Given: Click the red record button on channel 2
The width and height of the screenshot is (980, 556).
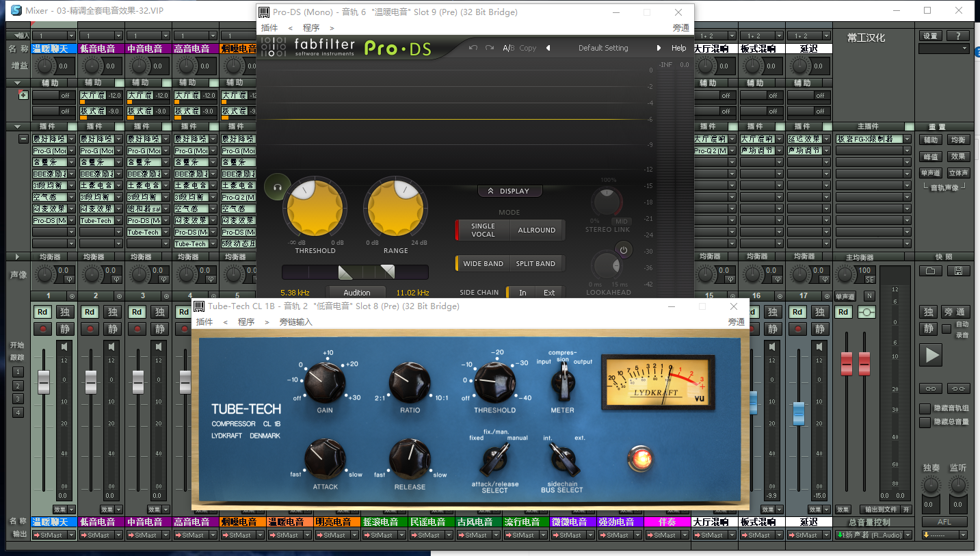Looking at the screenshot, I should [90, 329].
